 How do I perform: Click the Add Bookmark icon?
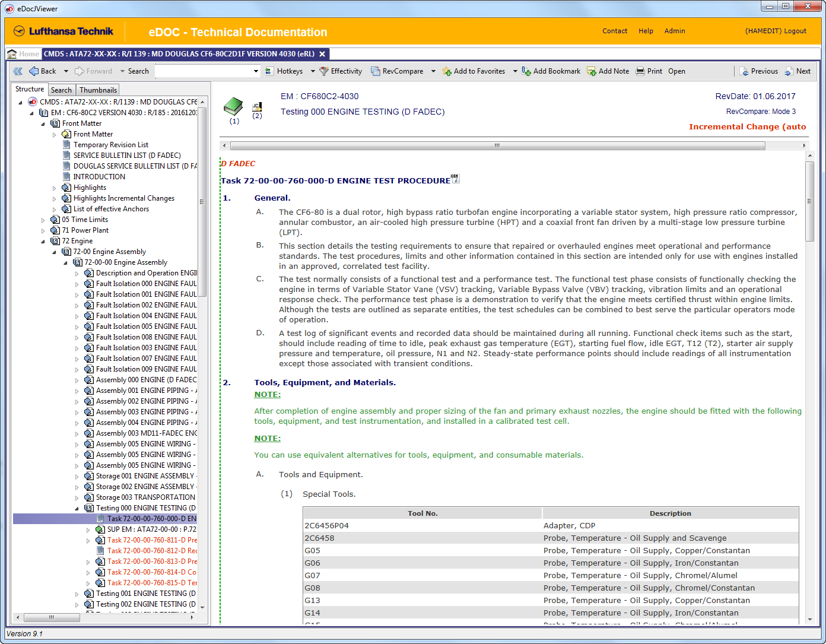pyautogui.click(x=526, y=71)
